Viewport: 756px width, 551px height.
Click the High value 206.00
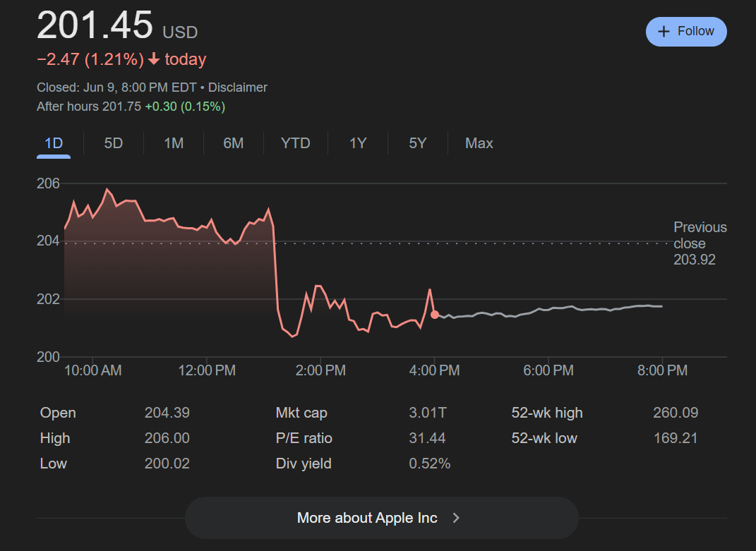(167, 438)
